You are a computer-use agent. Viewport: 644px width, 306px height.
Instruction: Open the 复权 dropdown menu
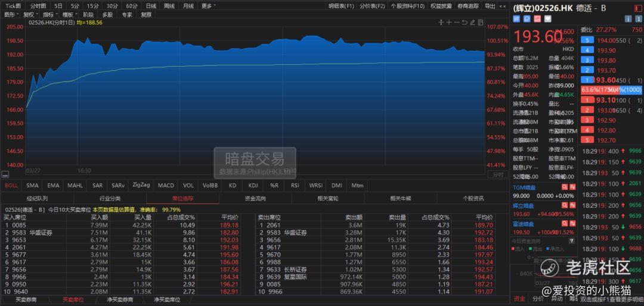30,14
